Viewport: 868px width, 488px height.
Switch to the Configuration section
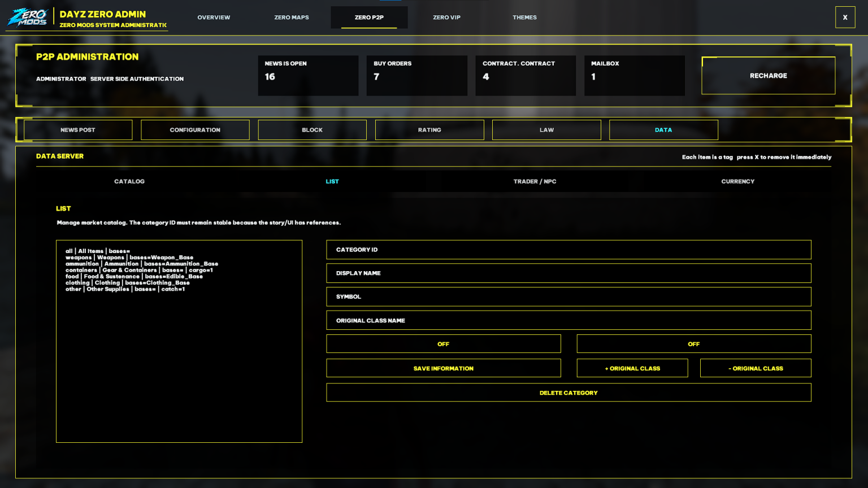click(x=195, y=130)
